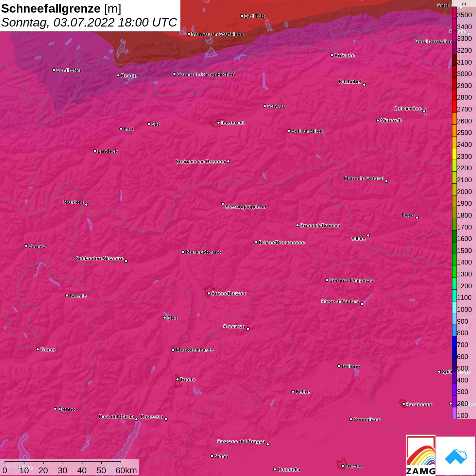Click the Sterzing/Vipiteno label
The image size is (476, 476).
pyautogui.click(x=245, y=207)
